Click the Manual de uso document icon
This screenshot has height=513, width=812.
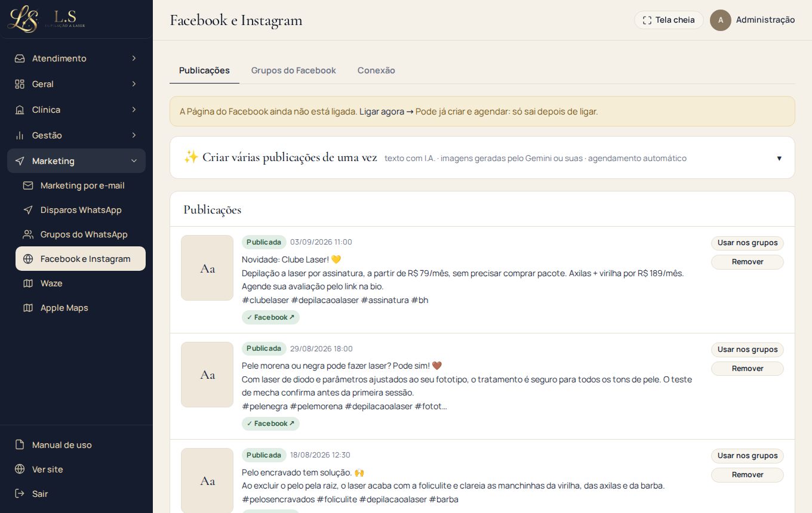(20, 445)
